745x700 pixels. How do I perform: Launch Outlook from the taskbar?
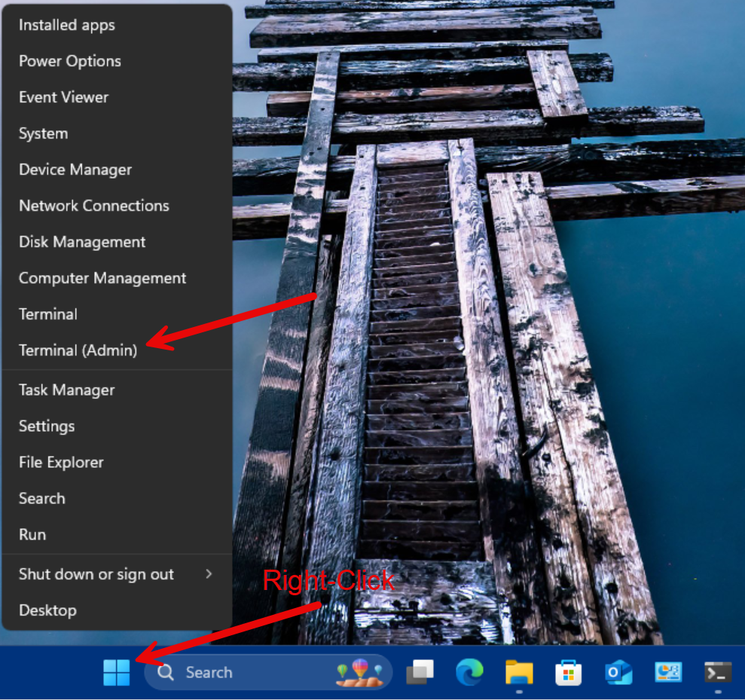coord(618,672)
